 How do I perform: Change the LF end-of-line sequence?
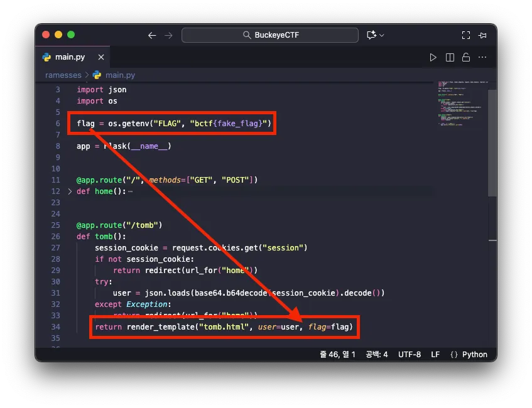click(435, 355)
